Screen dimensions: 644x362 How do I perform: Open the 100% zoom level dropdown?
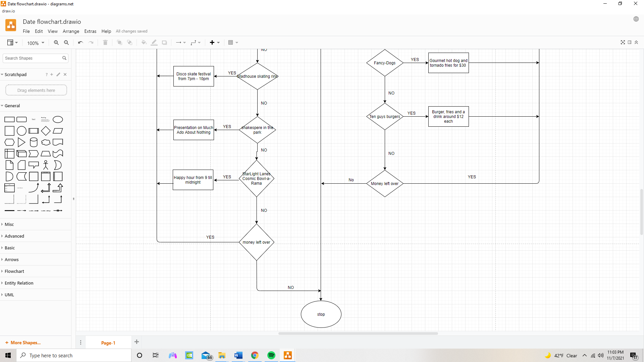pyautogui.click(x=36, y=43)
